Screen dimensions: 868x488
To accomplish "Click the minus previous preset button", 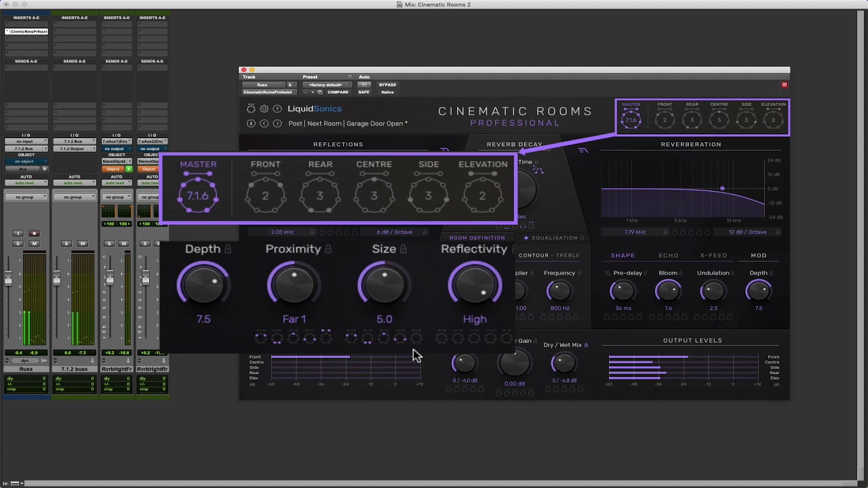I will click(304, 92).
